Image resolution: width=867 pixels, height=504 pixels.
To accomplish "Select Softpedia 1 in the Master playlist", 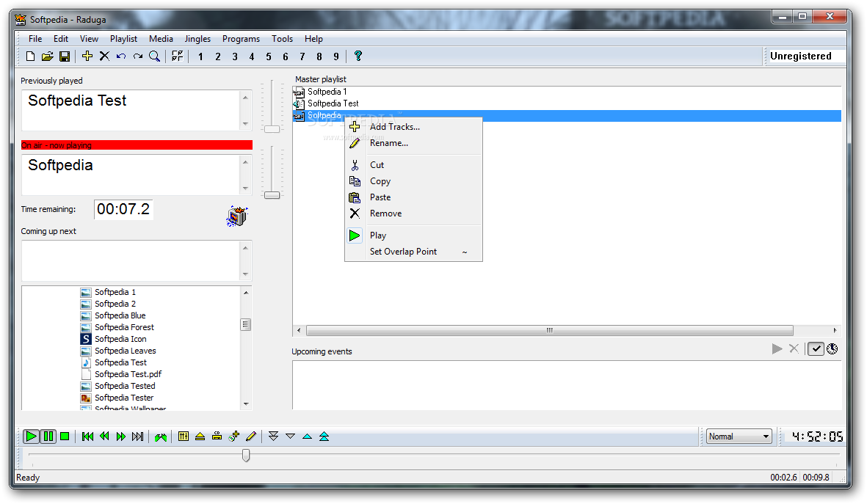I will click(x=327, y=92).
